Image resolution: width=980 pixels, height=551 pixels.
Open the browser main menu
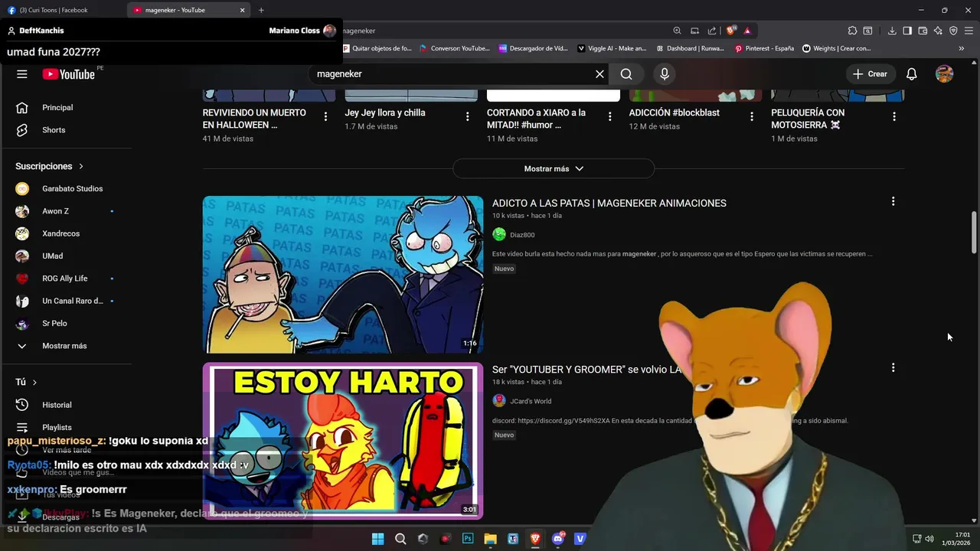tap(969, 31)
